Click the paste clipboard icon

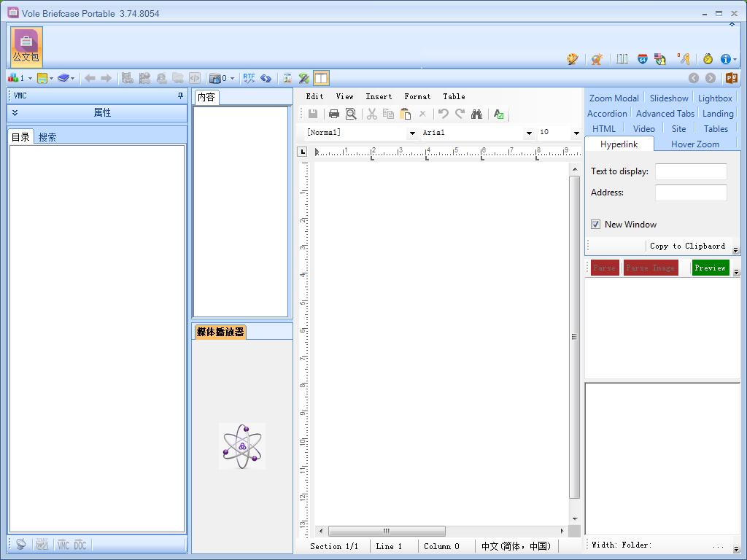(x=406, y=114)
